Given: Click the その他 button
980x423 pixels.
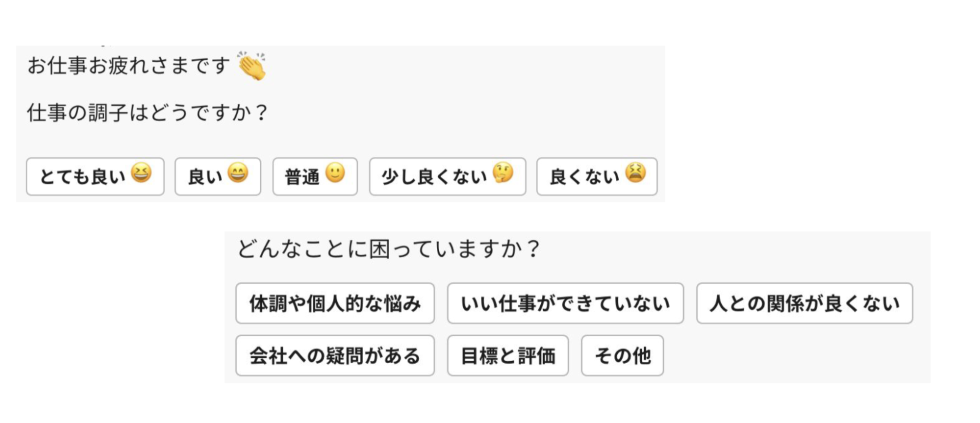Looking at the screenshot, I should (x=623, y=356).
